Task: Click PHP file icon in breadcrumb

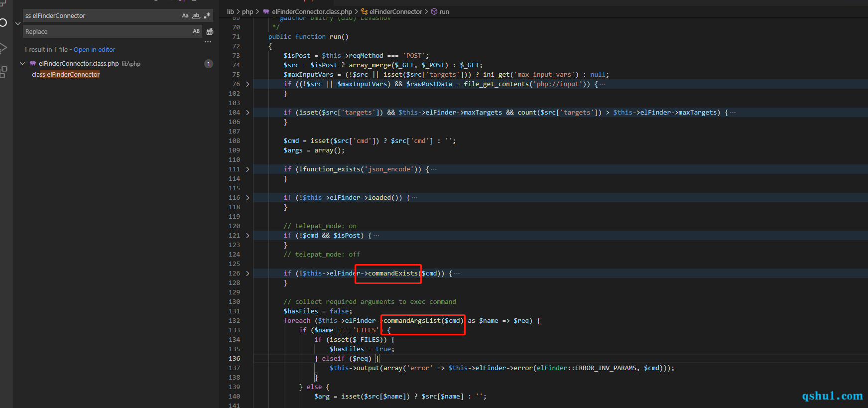Action: tap(266, 11)
